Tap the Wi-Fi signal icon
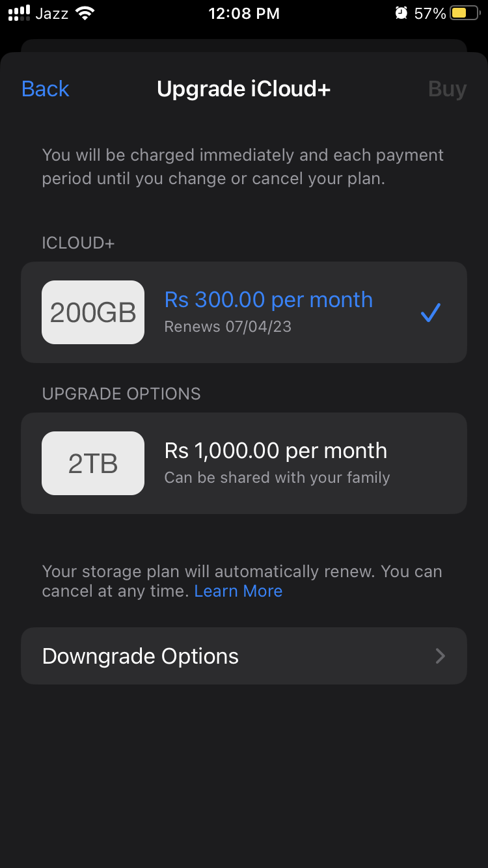Viewport: 488px width, 868px height. click(x=85, y=13)
